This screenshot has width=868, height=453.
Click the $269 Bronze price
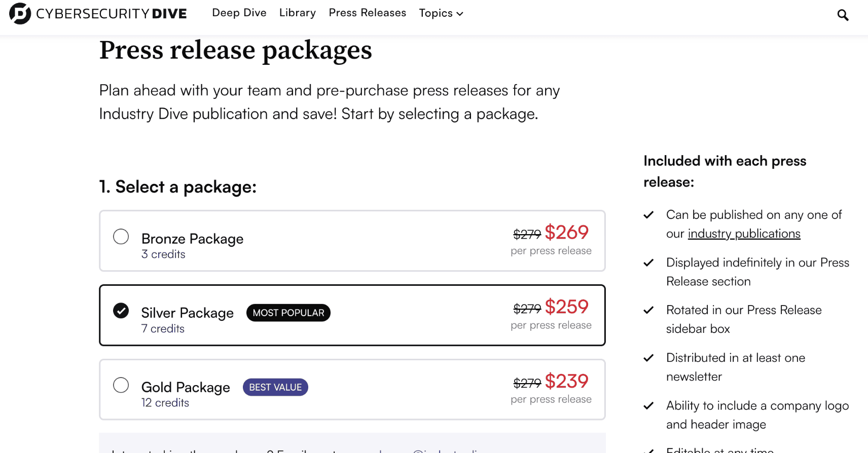(x=566, y=233)
